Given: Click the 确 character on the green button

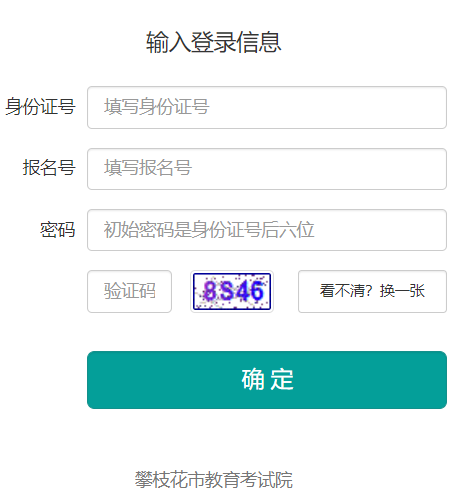Looking at the screenshot, I should [x=253, y=379].
